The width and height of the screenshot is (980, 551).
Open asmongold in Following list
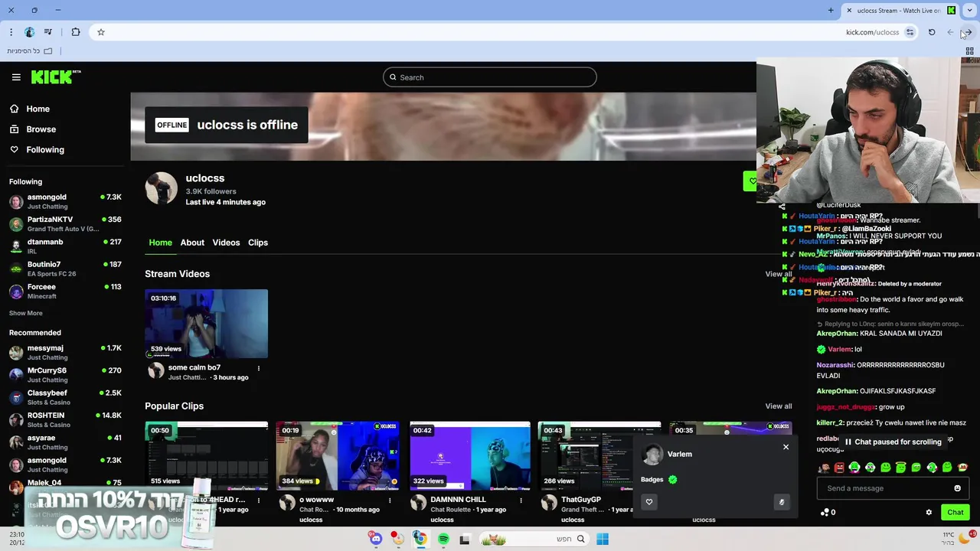pyautogui.click(x=65, y=201)
